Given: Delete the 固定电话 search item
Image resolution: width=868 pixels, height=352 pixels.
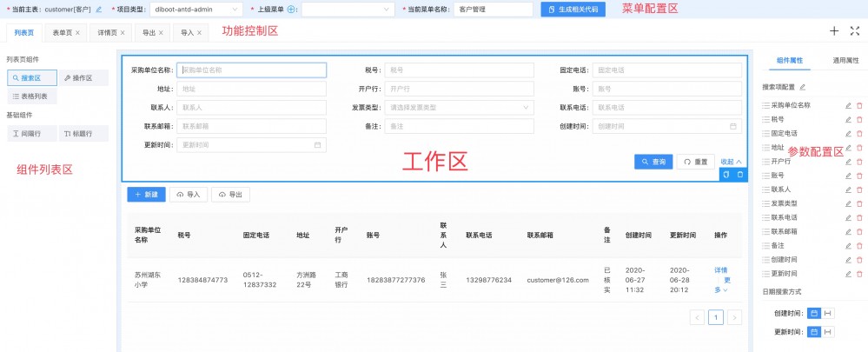Looking at the screenshot, I should tap(859, 133).
